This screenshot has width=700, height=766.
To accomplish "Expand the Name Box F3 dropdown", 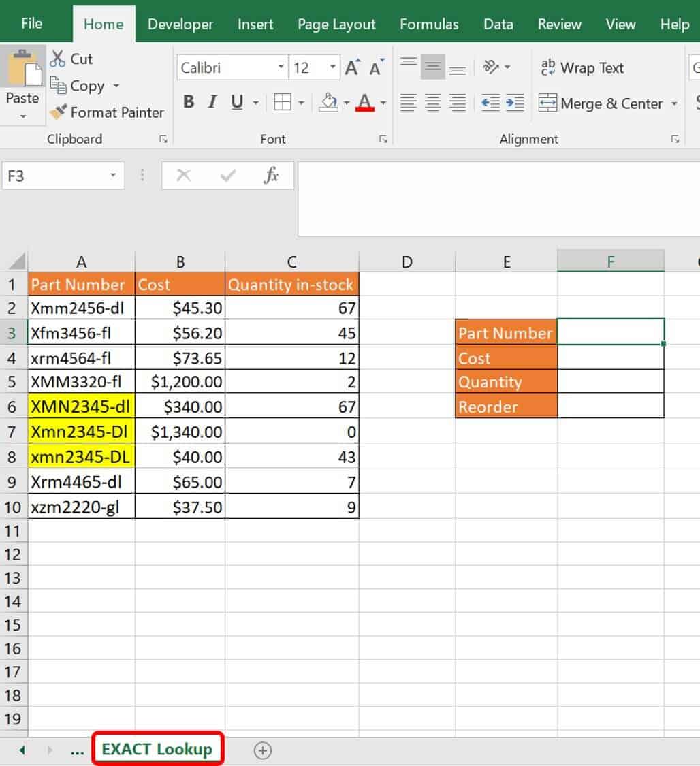I will (113, 175).
